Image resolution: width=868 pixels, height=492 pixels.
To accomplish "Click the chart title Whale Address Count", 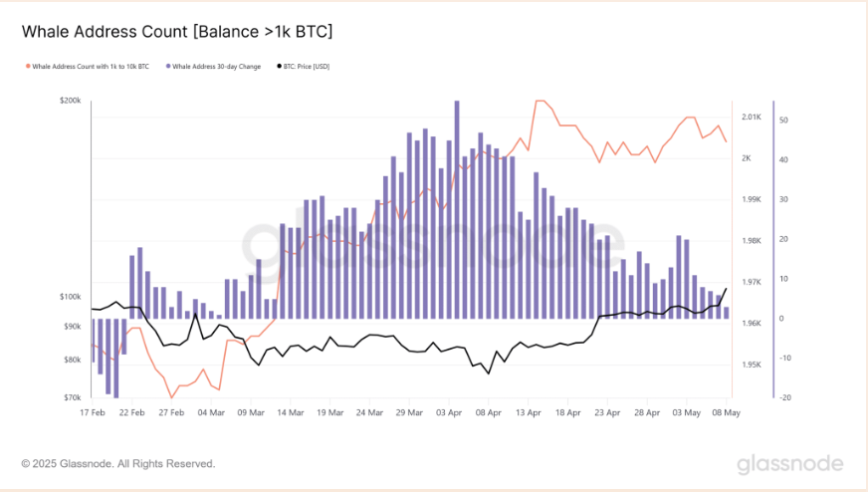I will (x=177, y=32).
